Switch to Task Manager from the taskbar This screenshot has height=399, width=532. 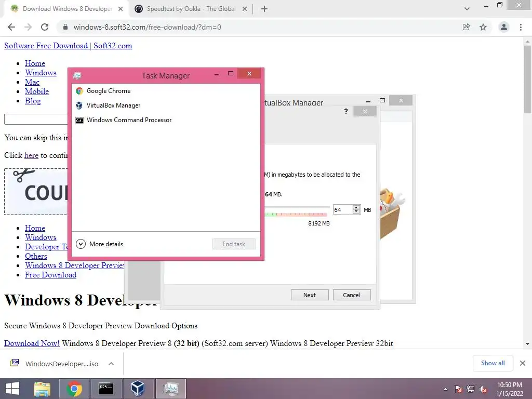170,389
